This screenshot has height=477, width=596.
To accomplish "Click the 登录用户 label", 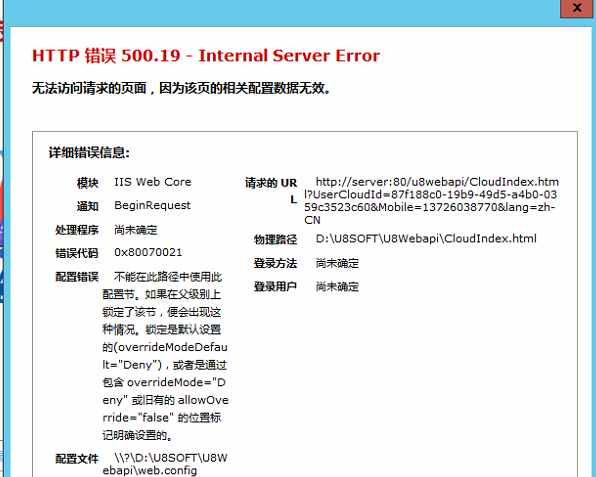I will [276, 286].
